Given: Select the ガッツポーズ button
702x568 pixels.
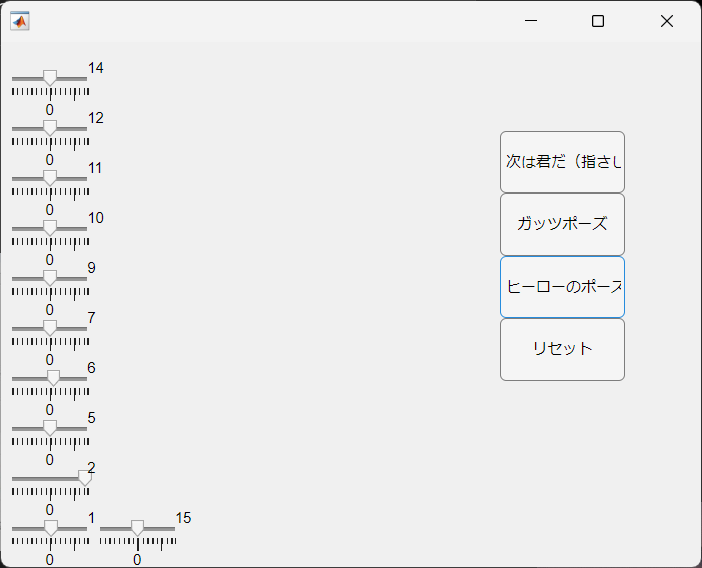Looking at the screenshot, I should (x=562, y=224).
